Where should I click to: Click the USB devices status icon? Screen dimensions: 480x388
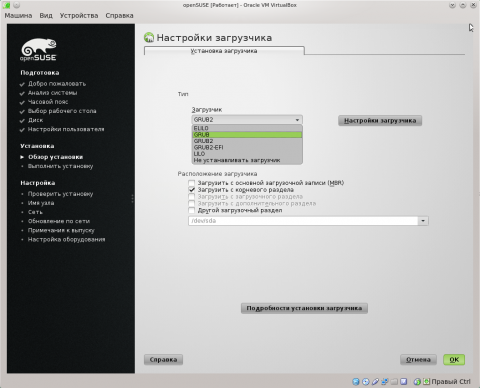click(375, 381)
